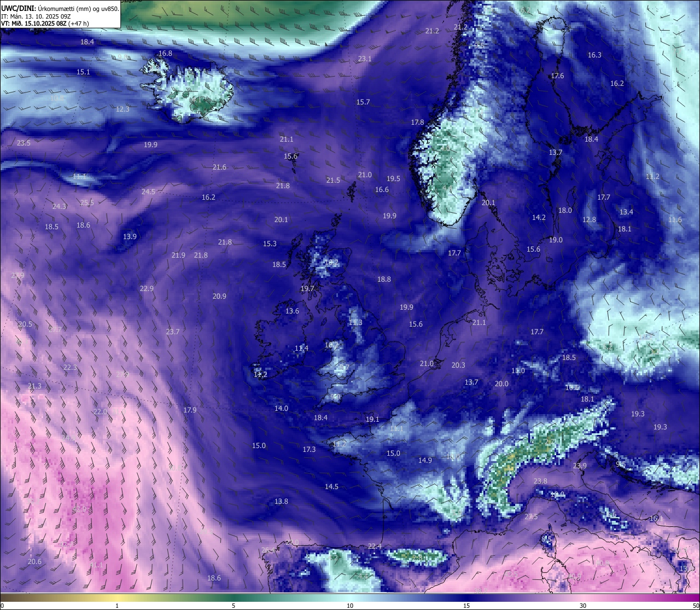Click the 17.8 value off Norway

click(417, 123)
